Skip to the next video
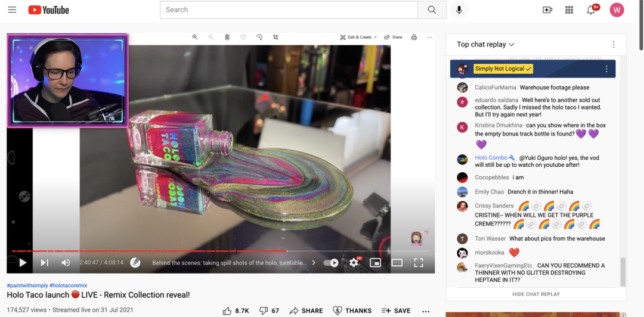Screen dimensions: 644x317 coord(44,263)
